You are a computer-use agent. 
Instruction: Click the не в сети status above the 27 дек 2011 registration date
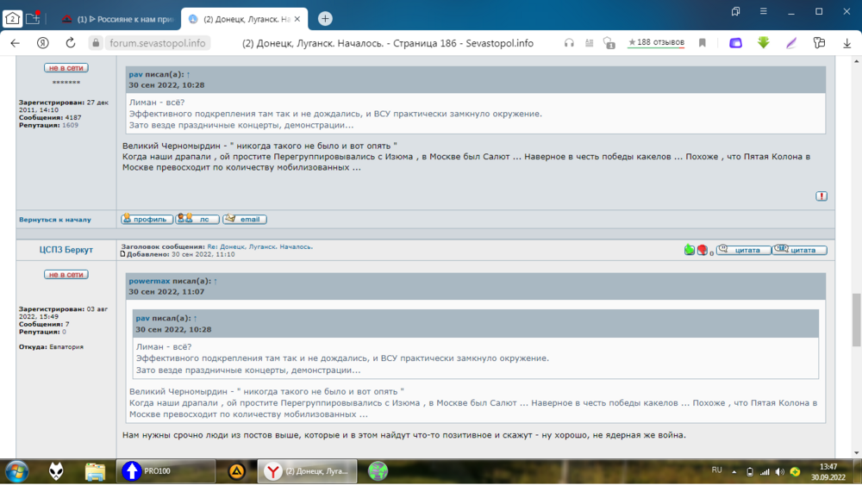(x=66, y=67)
